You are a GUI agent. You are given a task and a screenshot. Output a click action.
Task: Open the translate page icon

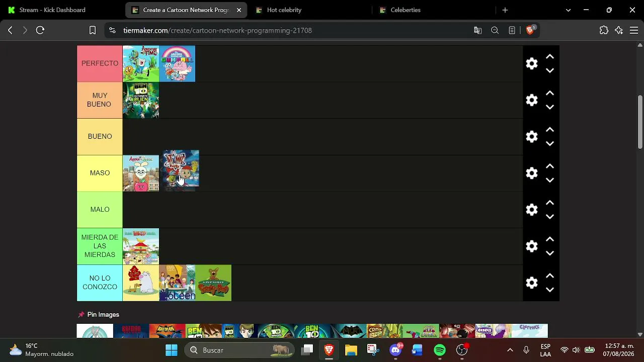(x=478, y=30)
